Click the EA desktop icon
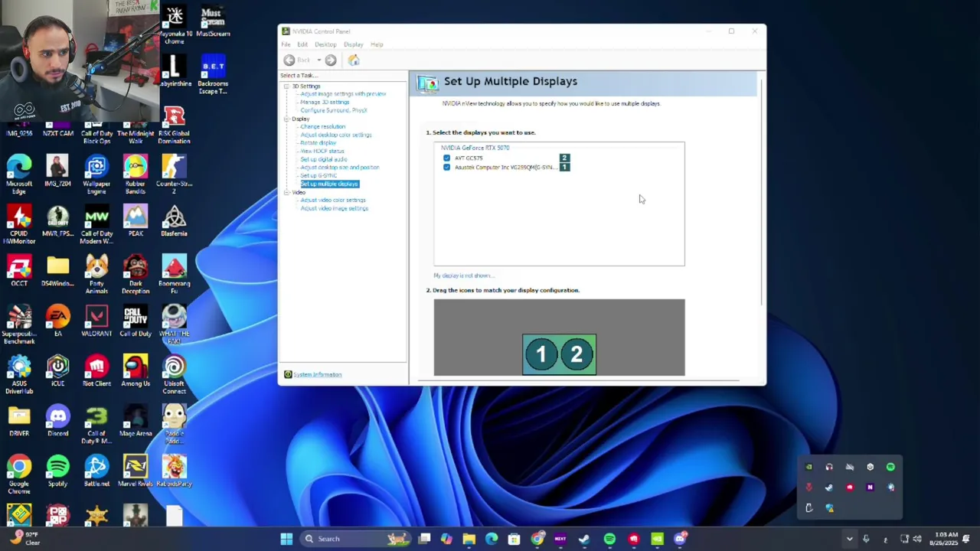The image size is (980, 551). tap(58, 321)
